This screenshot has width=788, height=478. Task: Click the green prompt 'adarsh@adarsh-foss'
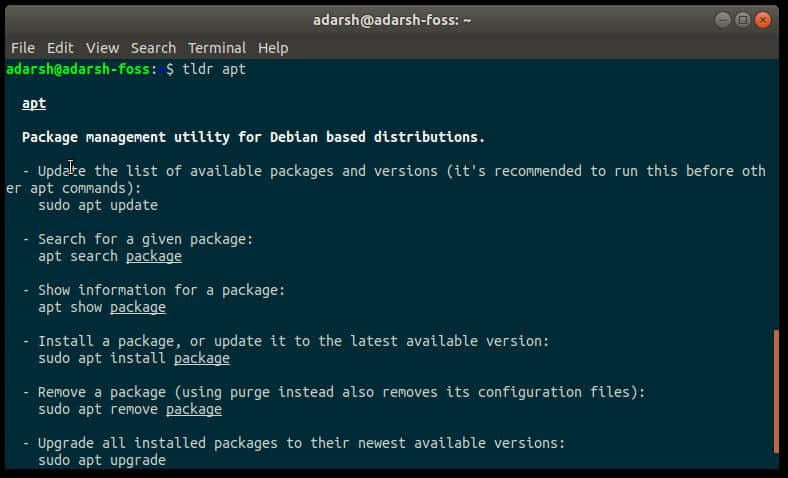pyautogui.click(x=78, y=69)
